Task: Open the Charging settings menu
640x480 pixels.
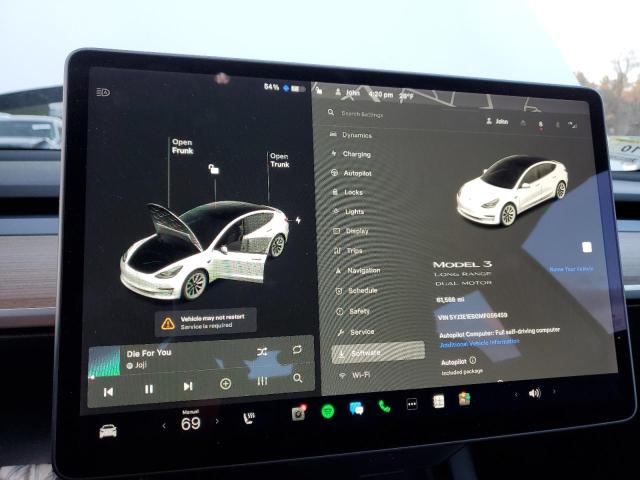Action: click(351, 154)
